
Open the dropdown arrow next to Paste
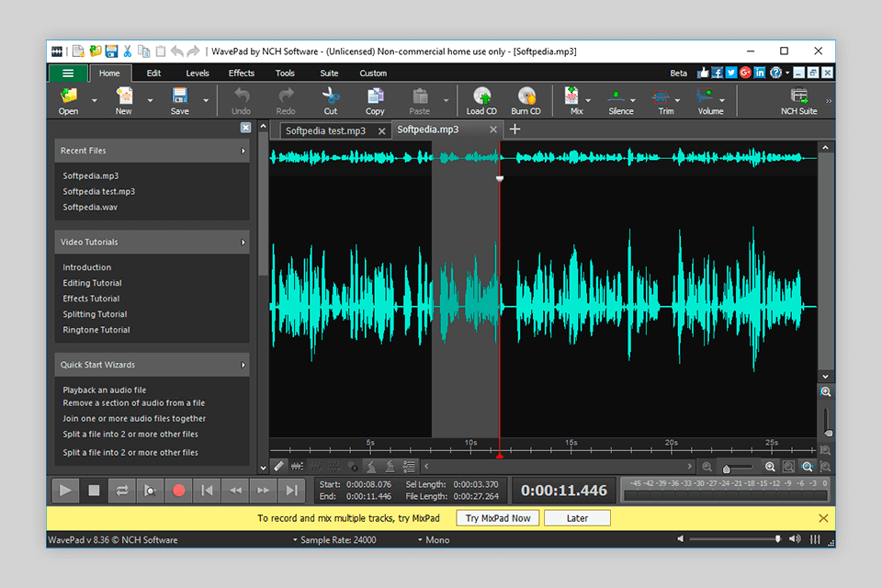click(x=447, y=101)
